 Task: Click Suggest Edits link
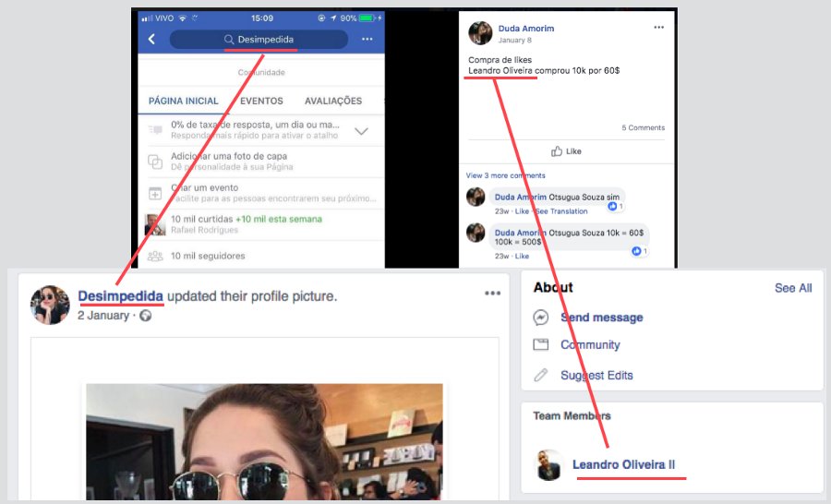point(596,375)
